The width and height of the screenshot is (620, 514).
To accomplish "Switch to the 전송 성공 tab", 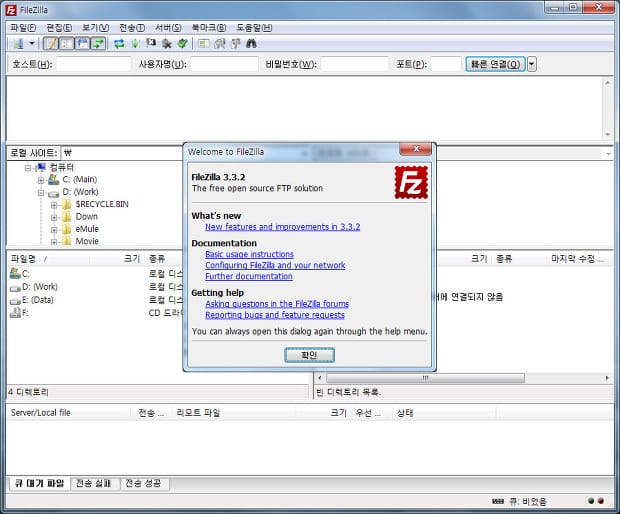I will coord(143,483).
